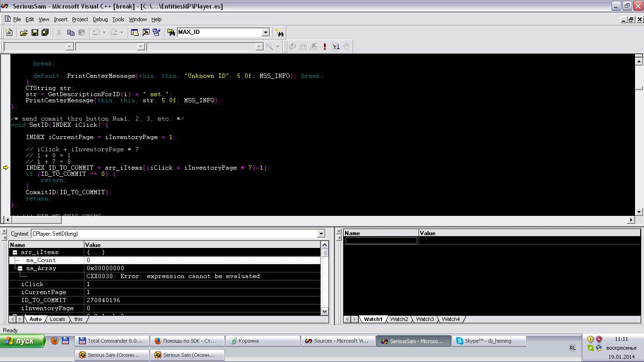
Task: Click the Open file folder icon
Action: click(24, 32)
